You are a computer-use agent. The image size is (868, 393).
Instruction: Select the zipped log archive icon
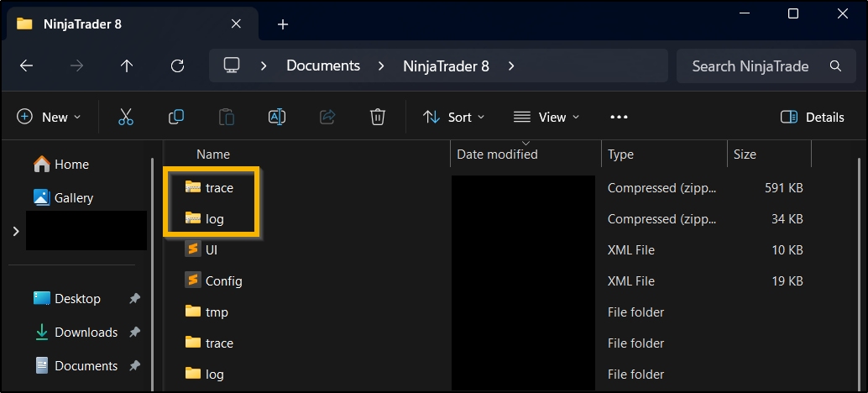click(192, 218)
